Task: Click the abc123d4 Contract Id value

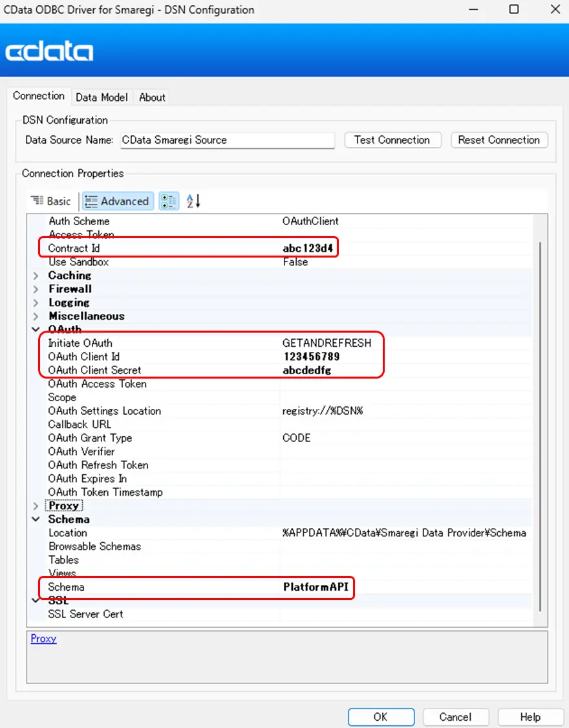Action: tap(308, 248)
